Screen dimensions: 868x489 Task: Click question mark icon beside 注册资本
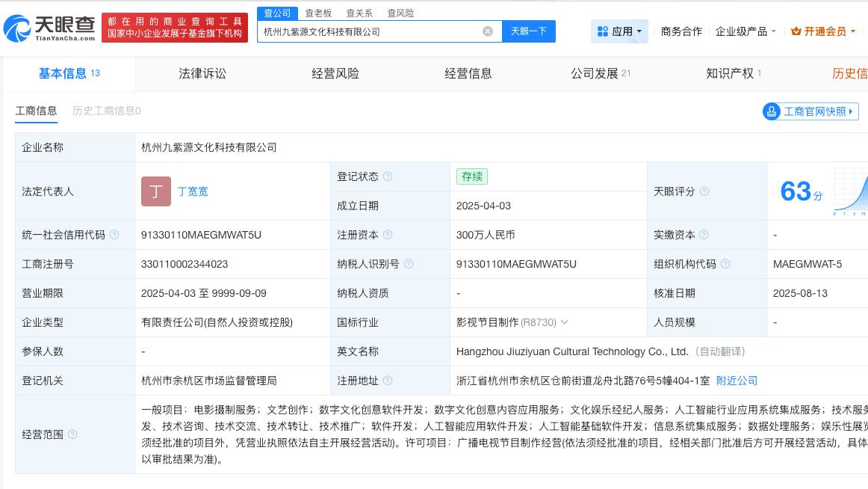click(388, 234)
